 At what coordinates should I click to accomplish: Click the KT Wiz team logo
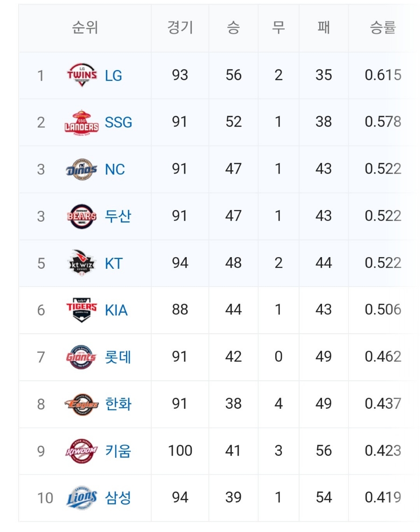tap(82, 263)
